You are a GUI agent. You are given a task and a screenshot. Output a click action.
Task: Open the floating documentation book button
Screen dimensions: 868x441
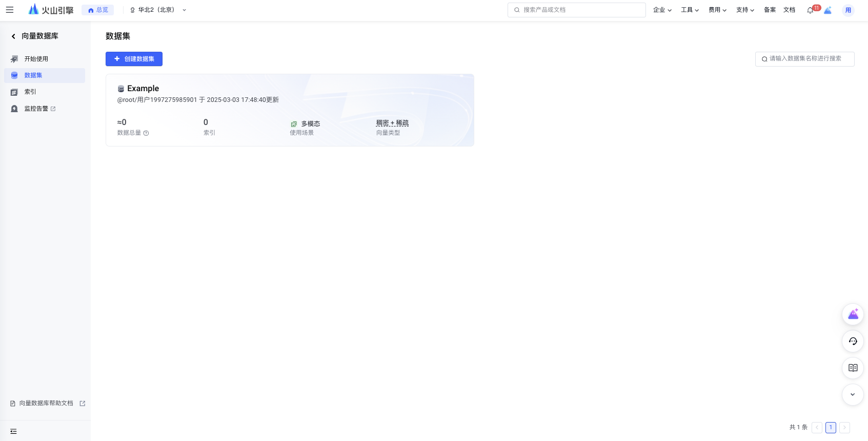[853, 368]
